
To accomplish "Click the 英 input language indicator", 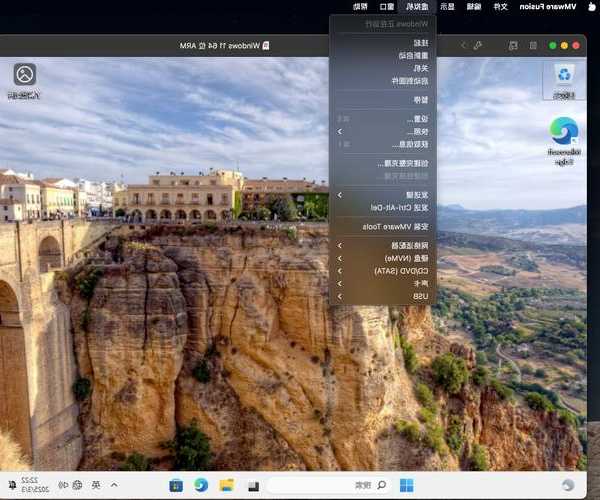I will (x=96, y=485).
